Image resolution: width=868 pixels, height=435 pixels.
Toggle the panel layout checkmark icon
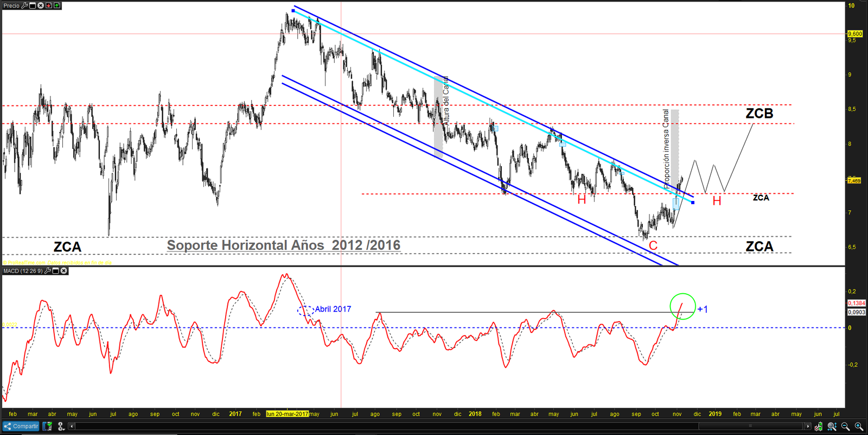pos(48,426)
